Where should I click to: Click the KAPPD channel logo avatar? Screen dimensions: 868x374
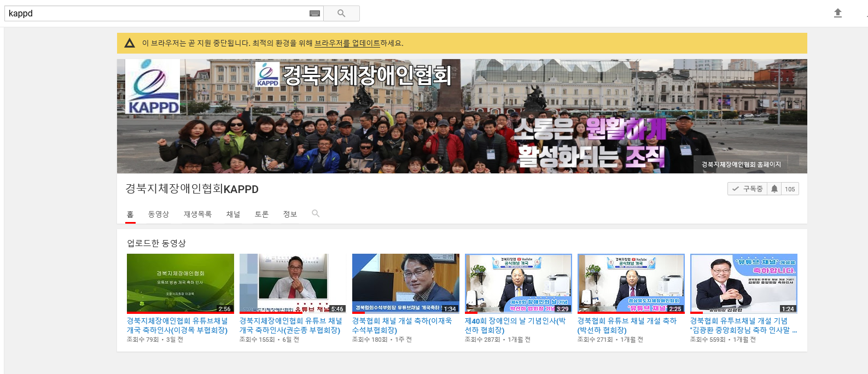pyautogui.click(x=153, y=86)
